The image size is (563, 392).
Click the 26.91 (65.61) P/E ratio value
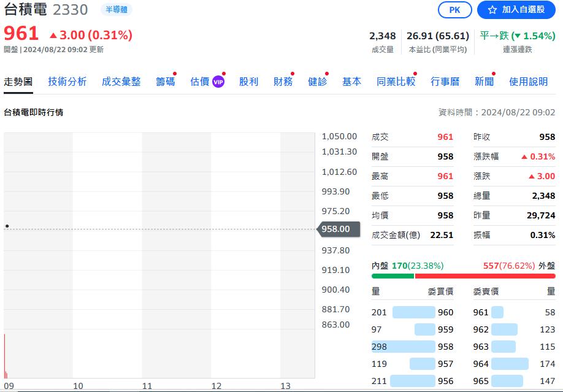438,36
